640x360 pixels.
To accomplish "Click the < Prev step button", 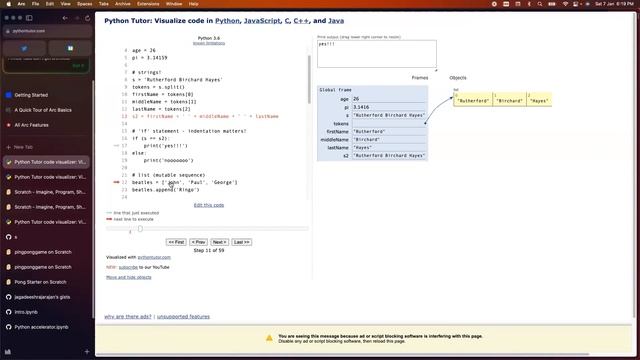I will [198, 242].
